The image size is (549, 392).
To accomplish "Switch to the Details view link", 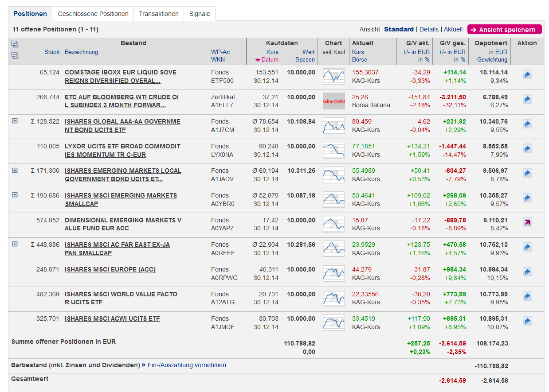I will click(x=429, y=29).
